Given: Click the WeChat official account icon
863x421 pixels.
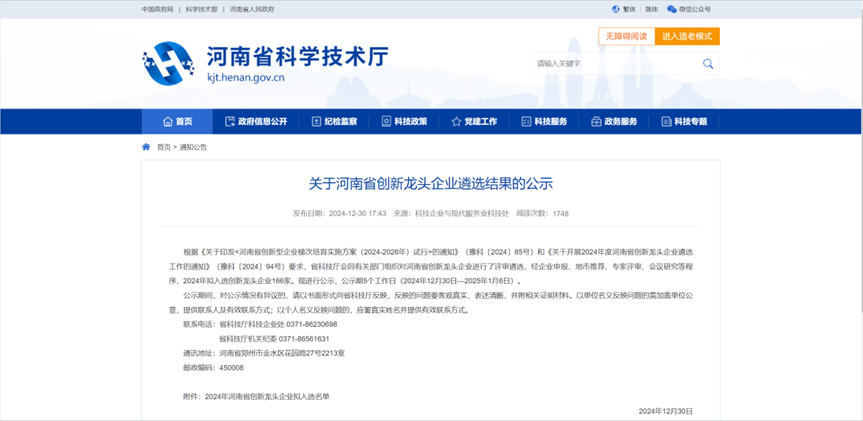Looking at the screenshot, I should click(670, 9).
